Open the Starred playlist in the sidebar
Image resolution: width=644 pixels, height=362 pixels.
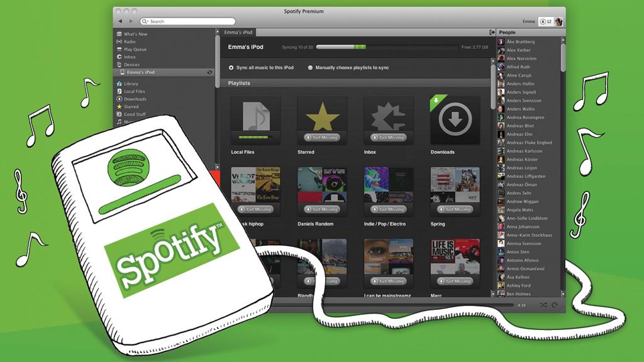[x=131, y=107]
